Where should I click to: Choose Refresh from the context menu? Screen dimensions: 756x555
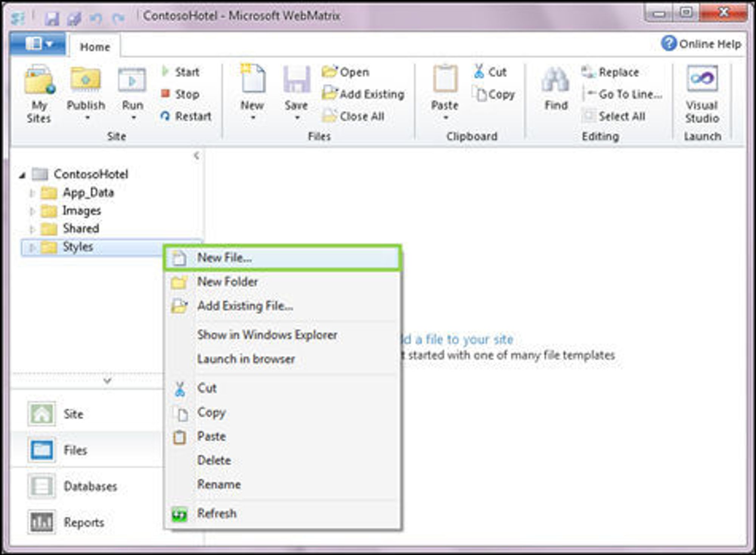pyautogui.click(x=282, y=513)
